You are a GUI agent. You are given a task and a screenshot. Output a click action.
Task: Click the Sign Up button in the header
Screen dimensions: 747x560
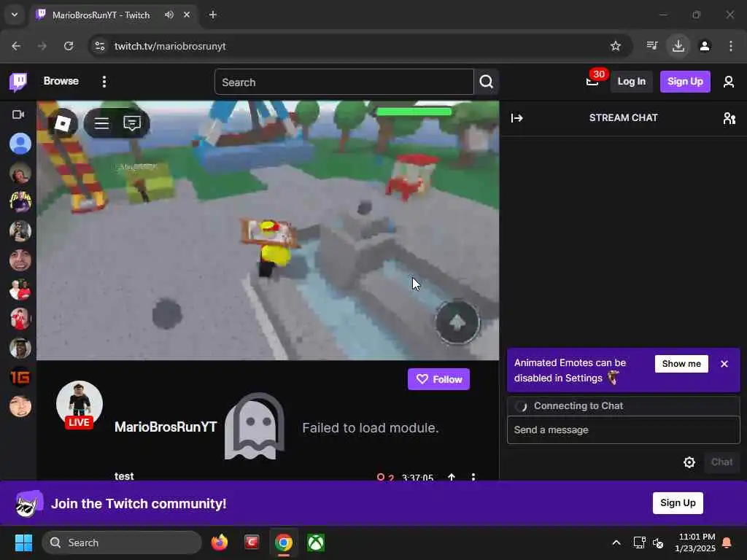pyautogui.click(x=684, y=82)
